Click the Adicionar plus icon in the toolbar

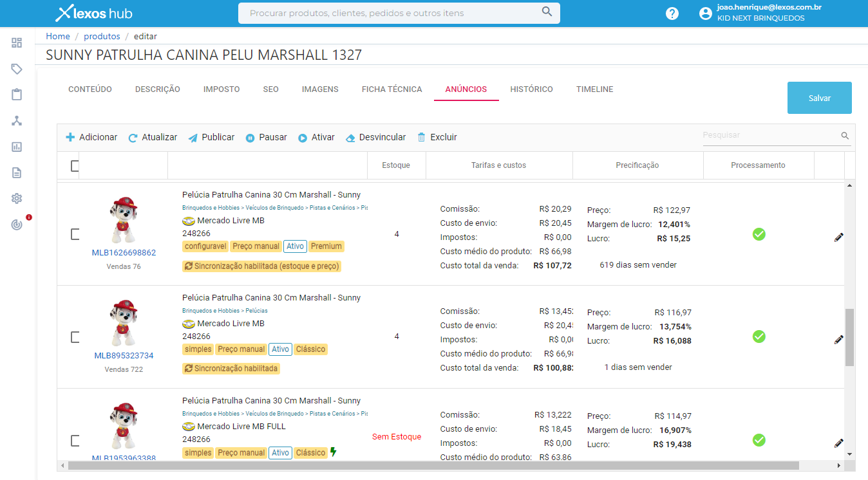[x=70, y=137]
